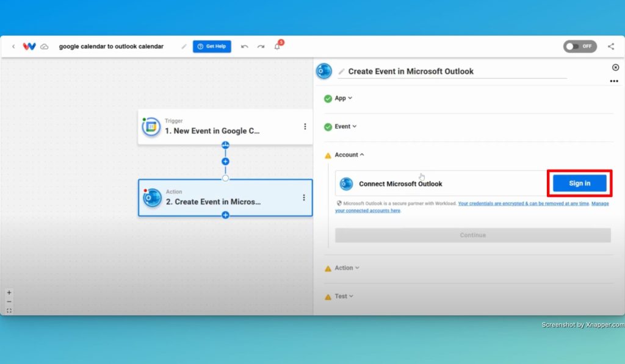The image size is (625, 364).
Task: Open panel more options ellipsis
Action: [x=614, y=81]
